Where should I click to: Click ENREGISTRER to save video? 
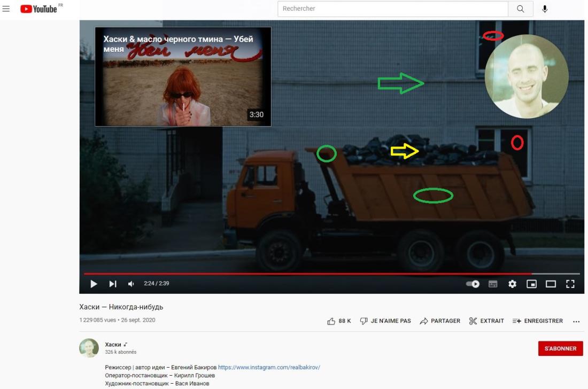pyautogui.click(x=538, y=321)
